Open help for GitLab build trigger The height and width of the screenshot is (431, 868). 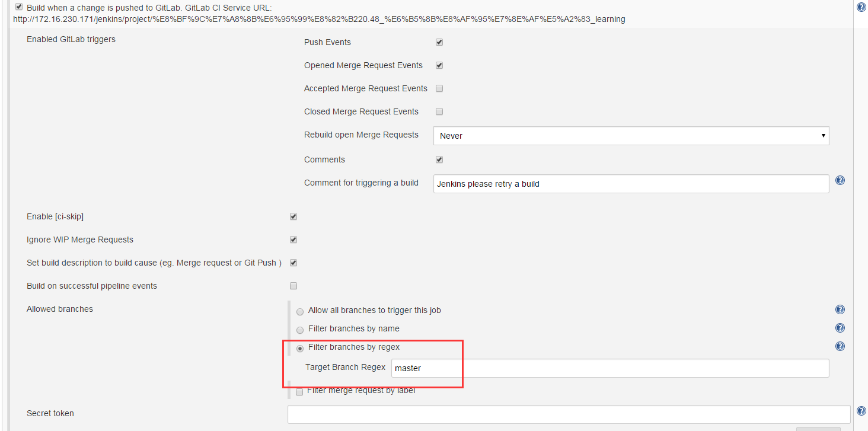coord(861,7)
